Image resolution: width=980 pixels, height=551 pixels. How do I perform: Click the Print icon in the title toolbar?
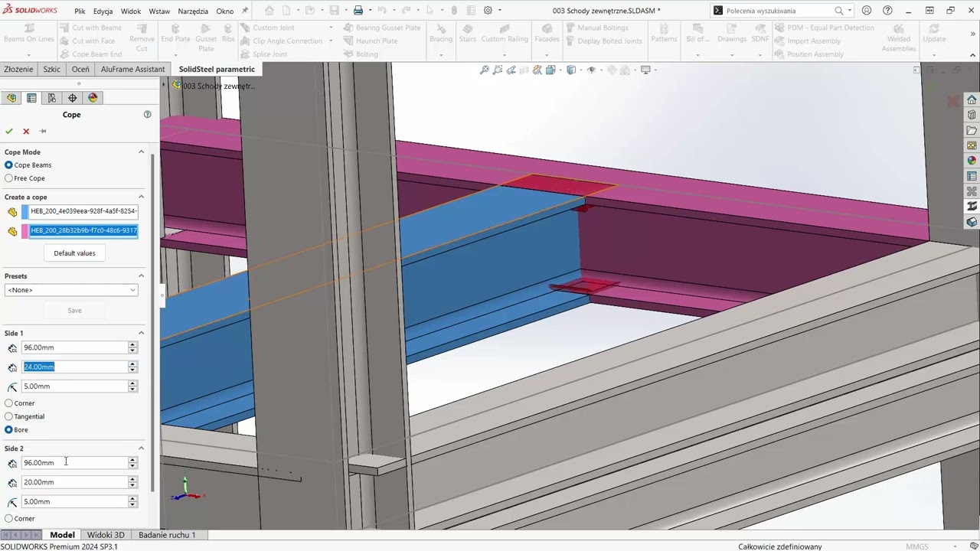tap(358, 11)
